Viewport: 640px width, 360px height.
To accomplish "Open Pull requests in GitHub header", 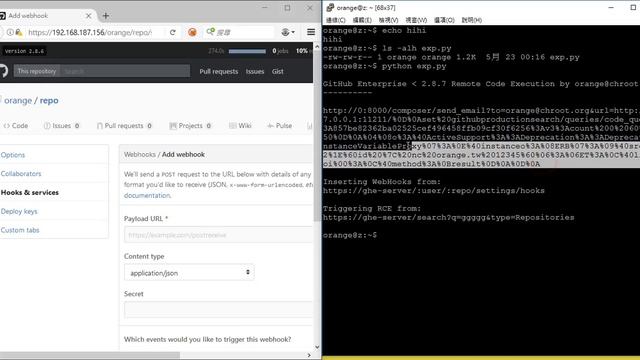I will tap(219, 71).
